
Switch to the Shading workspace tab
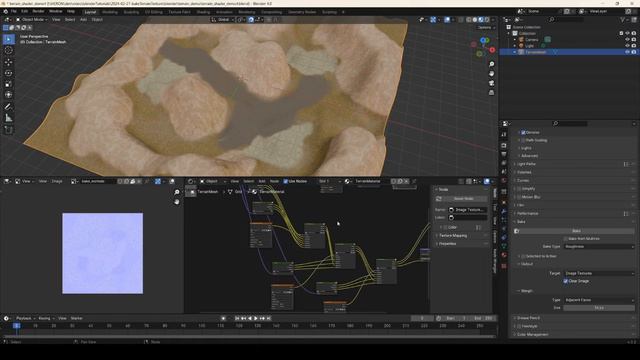[203, 12]
